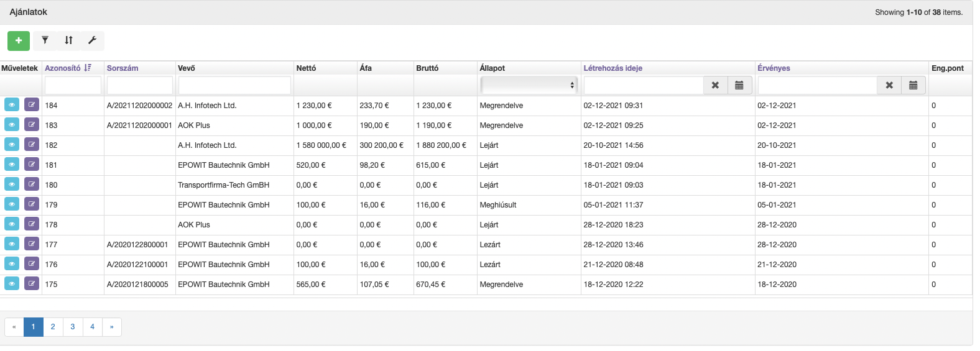Click the Ajánlatok panel title

click(x=29, y=12)
